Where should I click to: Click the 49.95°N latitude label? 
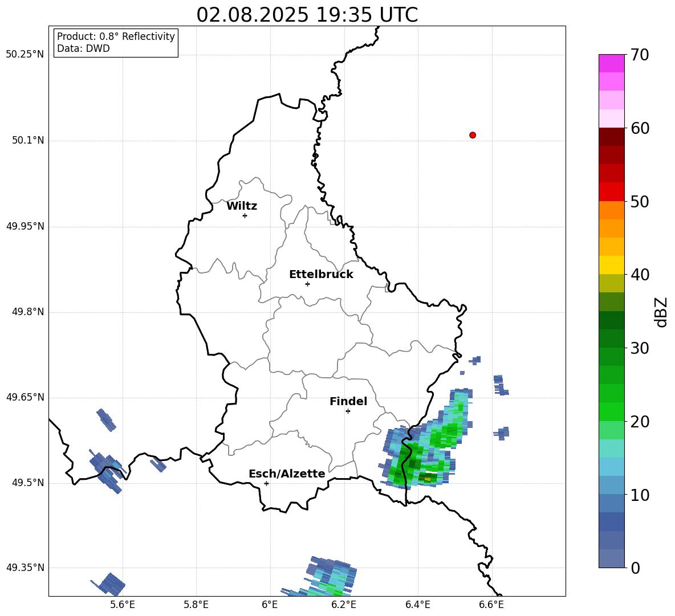coord(25,226)
